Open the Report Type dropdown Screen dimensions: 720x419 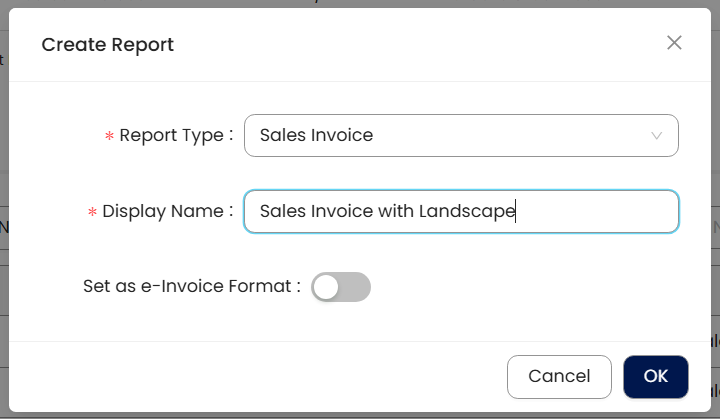coord(460,135)
